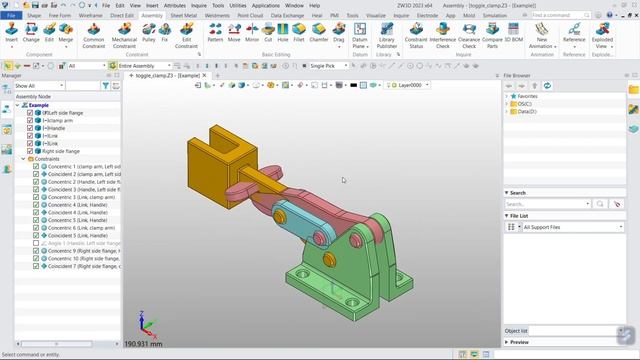
Task: Select the OS(C:) drive
Action: pos(525,104)
